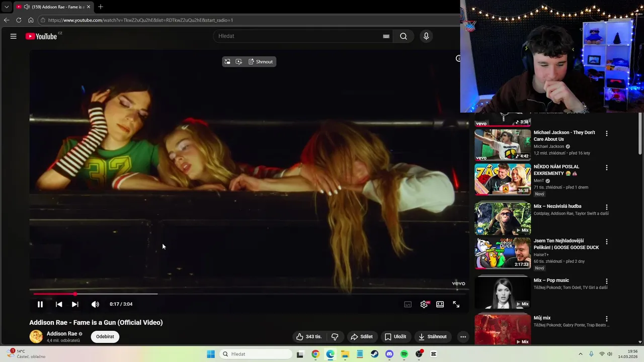This screenshot has height=362, width=644.
Task: Open Windows Start menu
Action: click(x=211, y=354)
